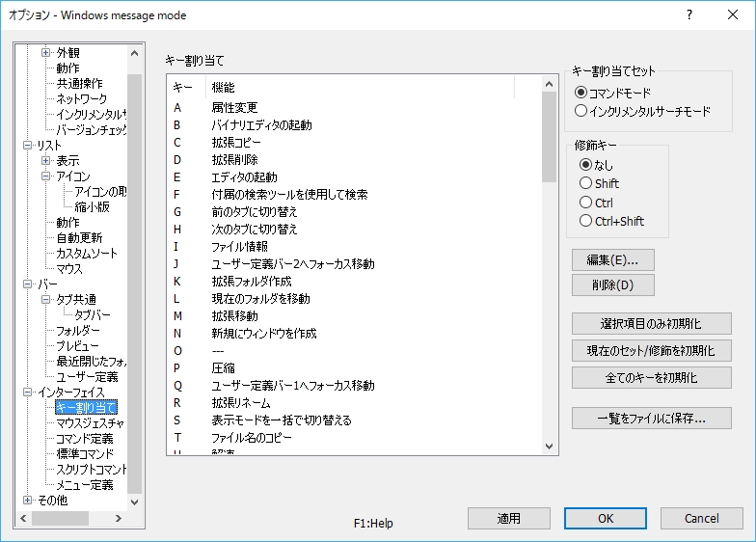Select マウス in settings tree
Screen dimensions: 756x542
[69, 268]
